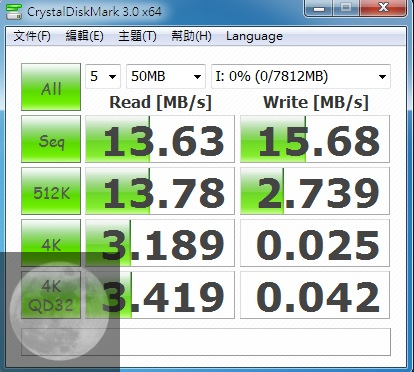Start the Seq benchmark test
This screenshot has height=372, width=414.
click(x=51, y=139)
